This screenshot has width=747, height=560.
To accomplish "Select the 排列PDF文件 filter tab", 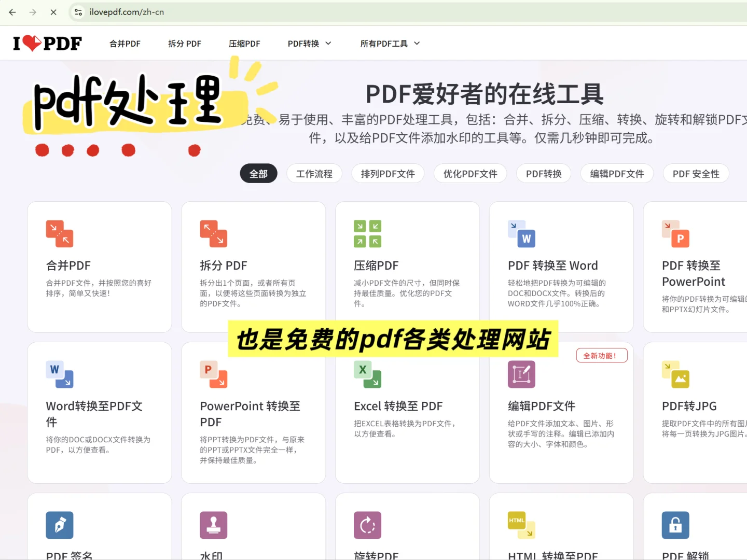I will click(388, 174).
